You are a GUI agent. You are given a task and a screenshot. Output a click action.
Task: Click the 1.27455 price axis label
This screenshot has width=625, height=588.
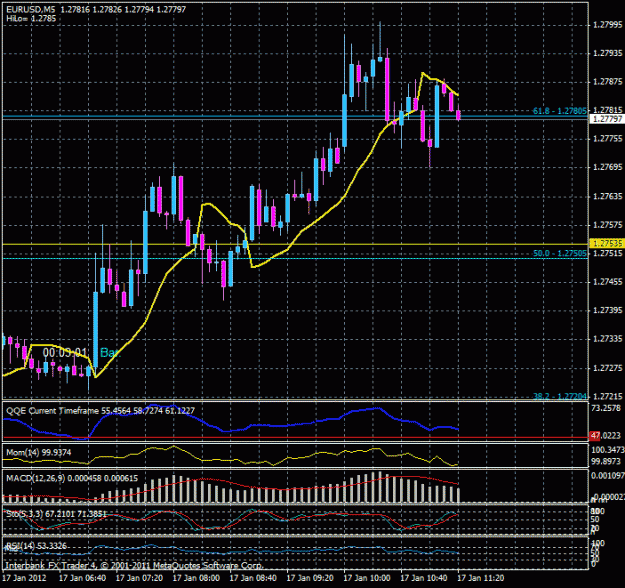point(607,282)
